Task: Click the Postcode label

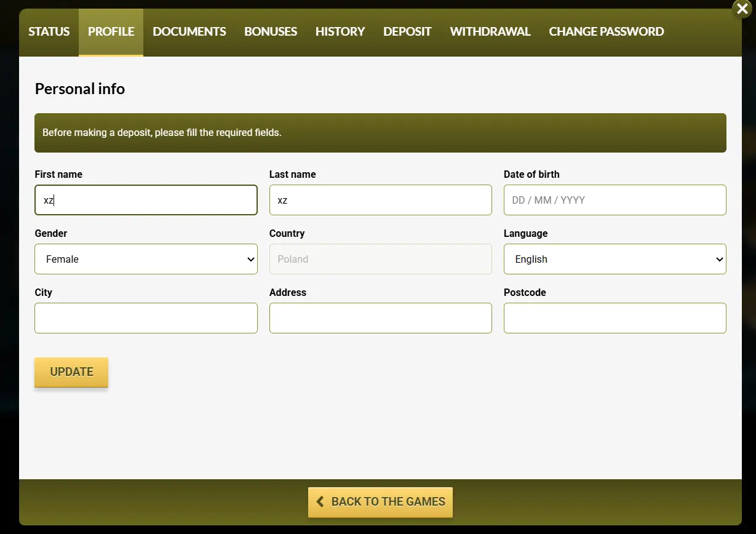Action: pos(525,293)
